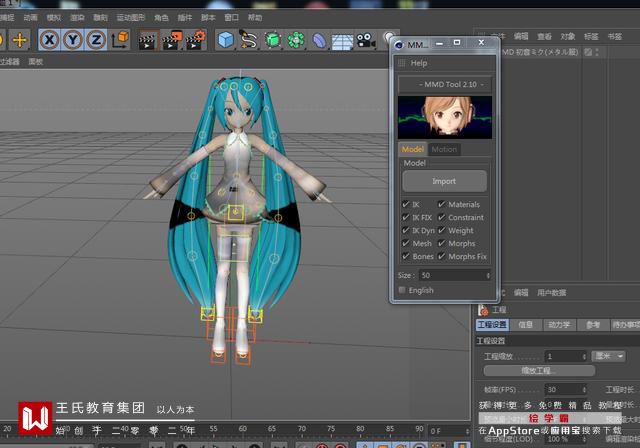The image size is (640, 448).
Task: Open the 运动图形 menu
Action: click(131, 18)
